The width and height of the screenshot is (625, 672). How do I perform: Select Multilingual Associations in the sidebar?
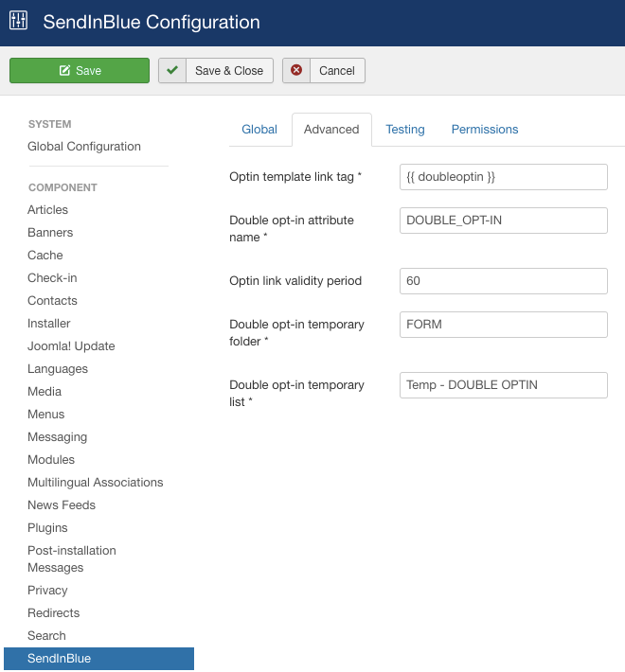click(x=96, y=483)
